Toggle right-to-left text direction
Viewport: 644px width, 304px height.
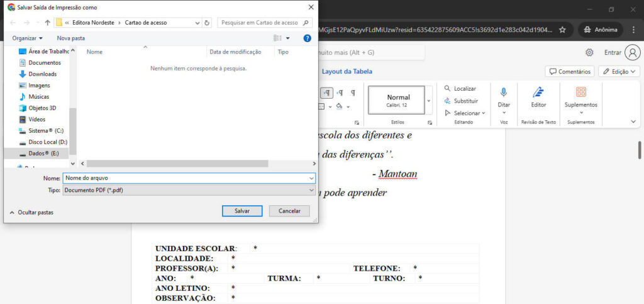[340, 93]
